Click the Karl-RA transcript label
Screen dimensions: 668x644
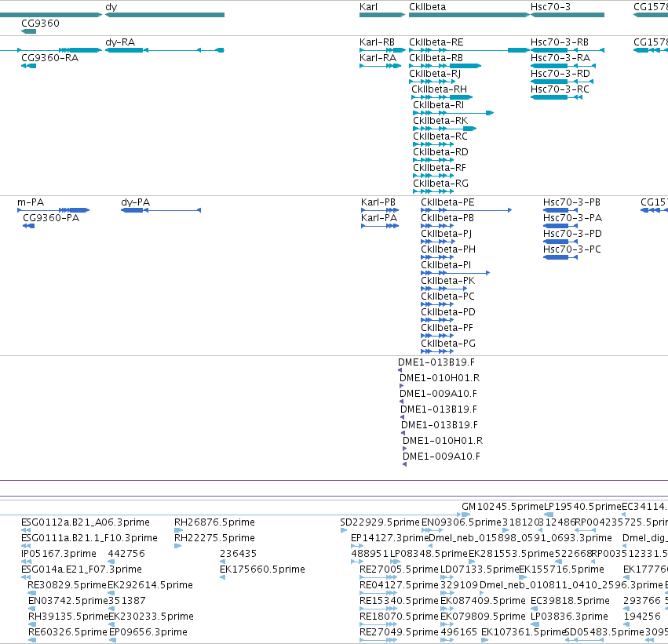(378, 58)
